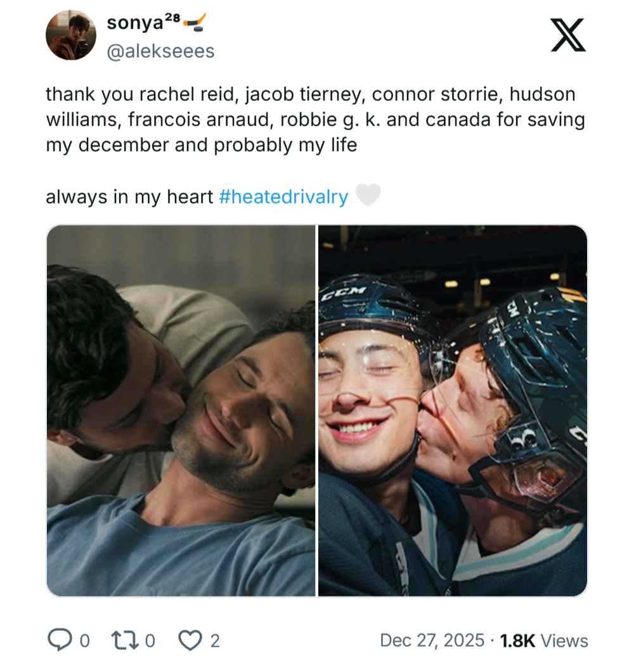Click the retweet count of 0
Image resolution: width=634 pixels, height=672 pixels.
[x=150, y=641]
